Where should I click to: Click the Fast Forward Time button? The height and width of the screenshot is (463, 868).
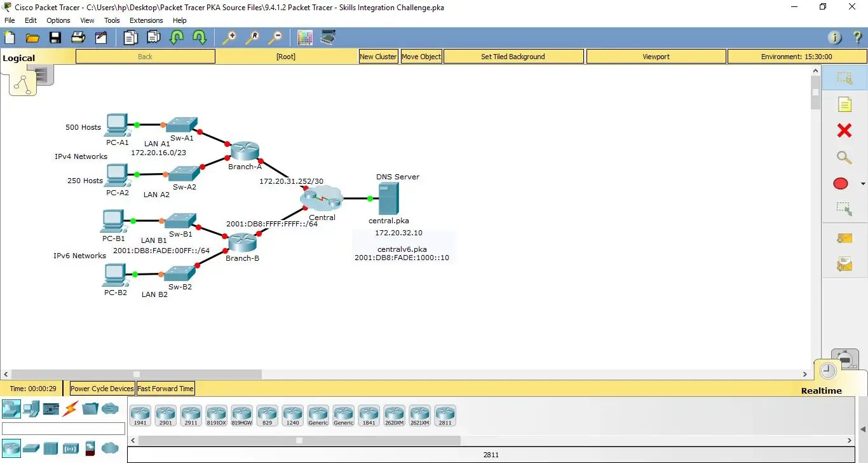pyautogui.click(x=165, y=388)
